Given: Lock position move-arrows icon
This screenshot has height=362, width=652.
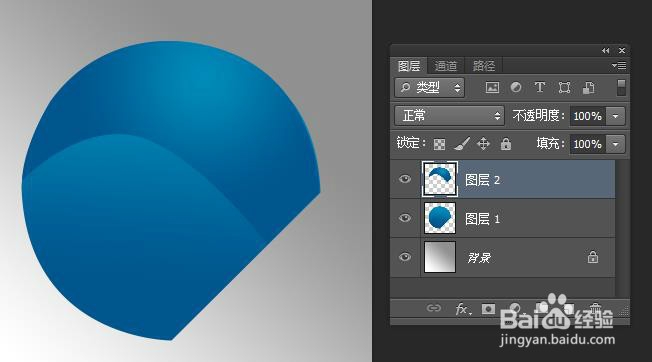Looking at the screenshot, I should 483,144.
